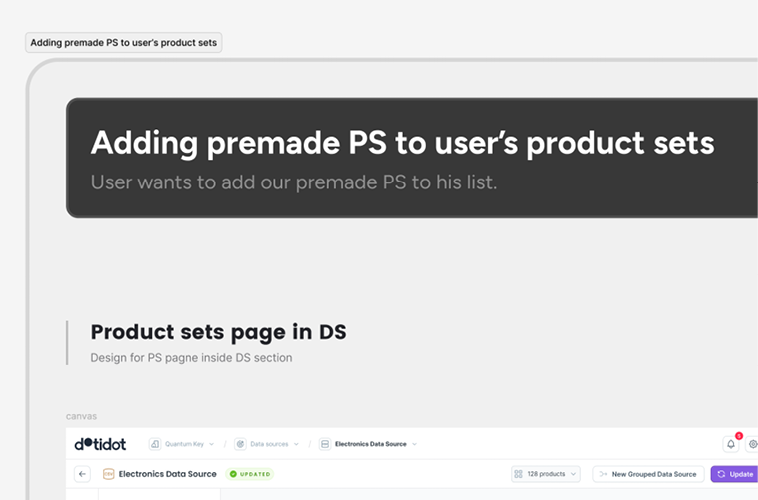Click the 'canvas' label above the mockup
This screenshot has height=500, width=758.
tap(81, 416)
